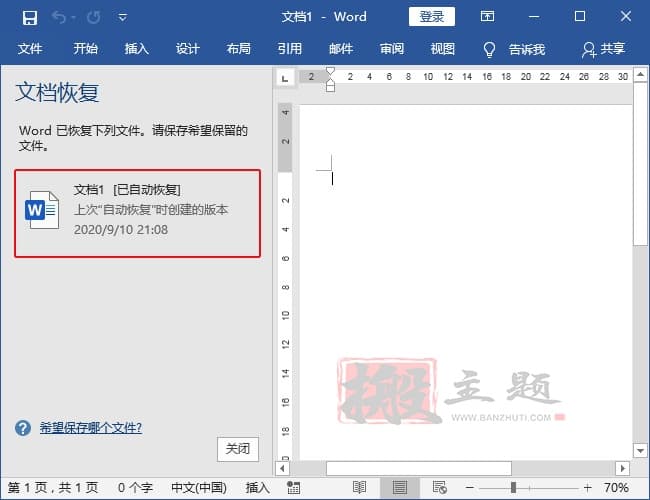Click the 登录 sign-in button
Viewport: 650px width, 500px height.
click(432, 17)
